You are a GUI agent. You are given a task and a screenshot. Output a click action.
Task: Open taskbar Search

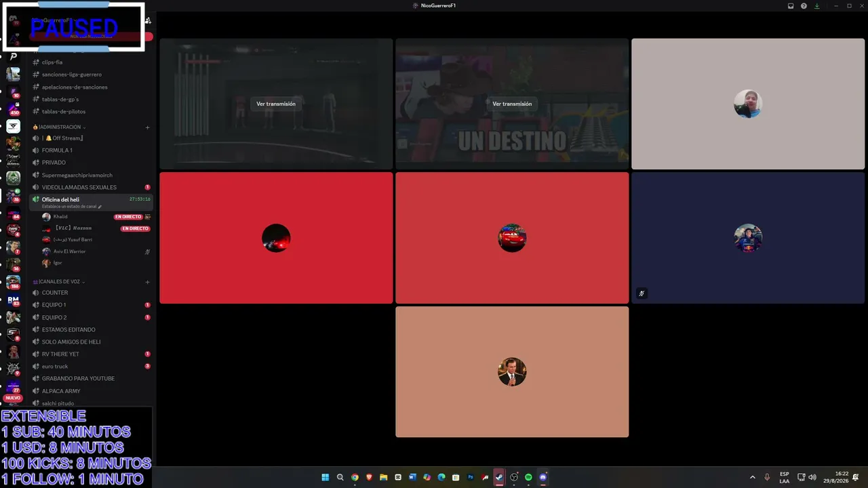[x=340, y=477]
